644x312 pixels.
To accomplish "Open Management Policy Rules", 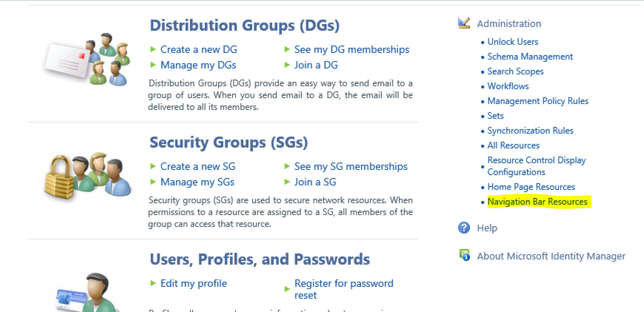I will (x=538, y=101).
